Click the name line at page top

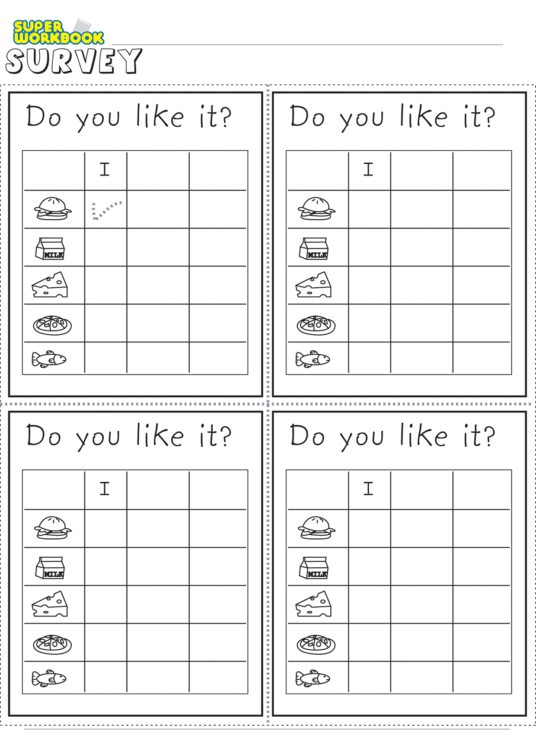click(307, 44)
